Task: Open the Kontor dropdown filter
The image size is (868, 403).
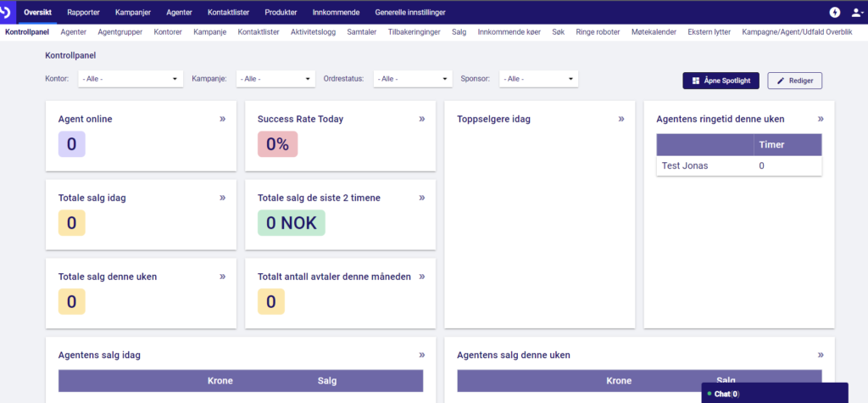Action: [x=131, y=79]
